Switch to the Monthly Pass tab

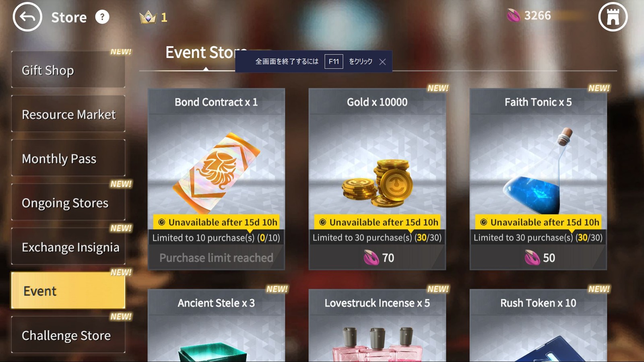(68, 158)
